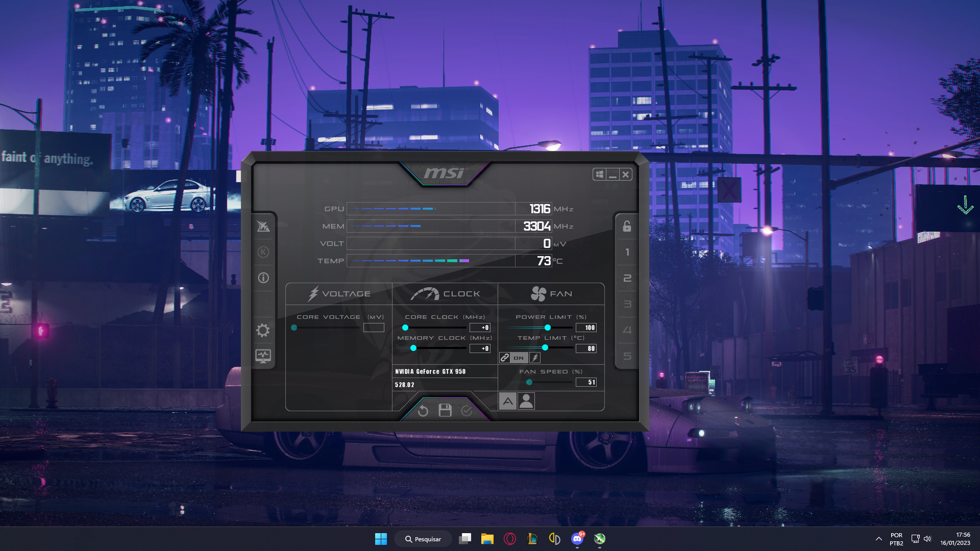Open the clock and date 17:56
980x551 pixels.
tap(955, 539)
